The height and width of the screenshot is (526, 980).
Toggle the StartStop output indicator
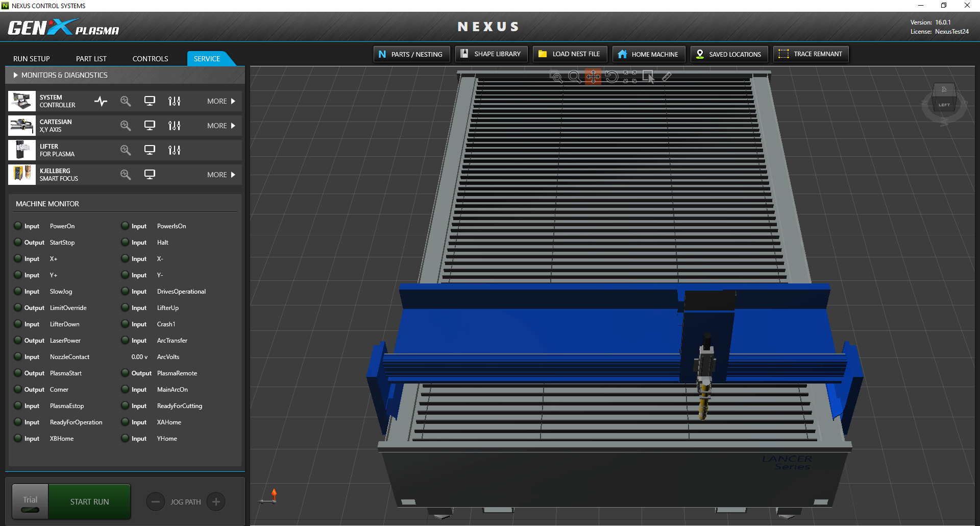[18, 243]
